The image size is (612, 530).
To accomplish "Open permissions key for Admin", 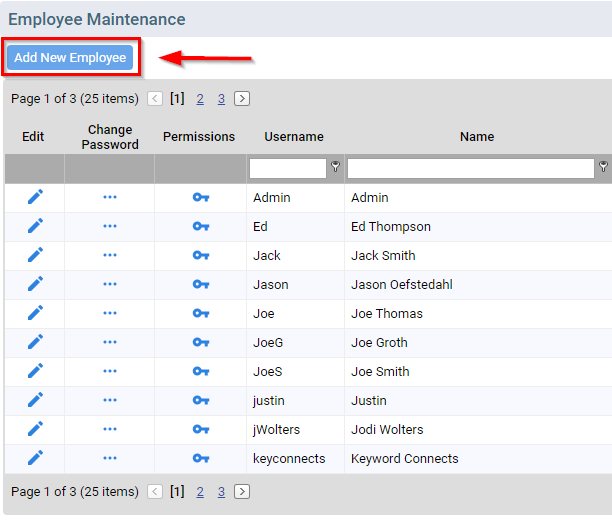I will [201, 197].
